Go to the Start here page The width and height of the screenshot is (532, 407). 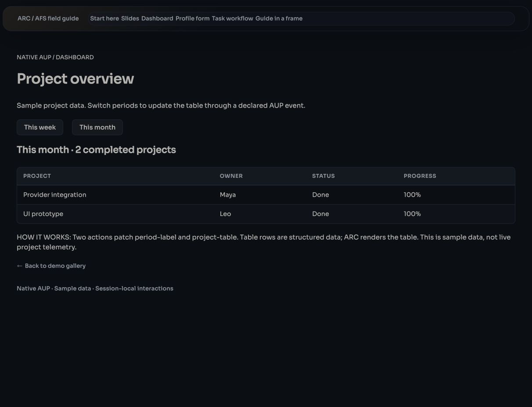click(x=104, y=18)
